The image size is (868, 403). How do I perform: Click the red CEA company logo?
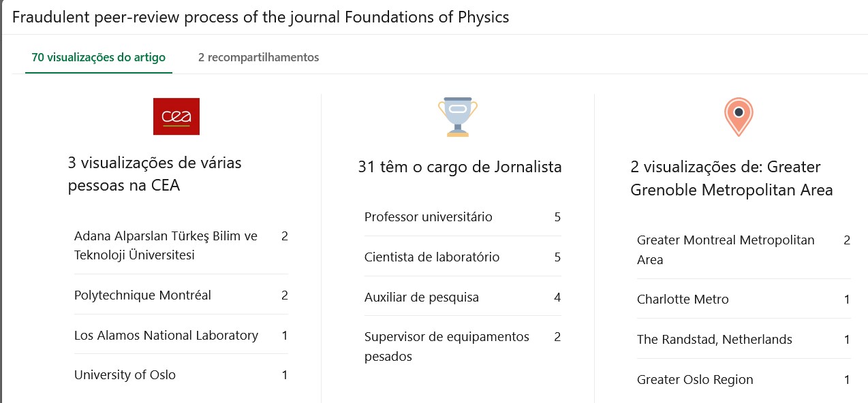click(x=176, y=116)
